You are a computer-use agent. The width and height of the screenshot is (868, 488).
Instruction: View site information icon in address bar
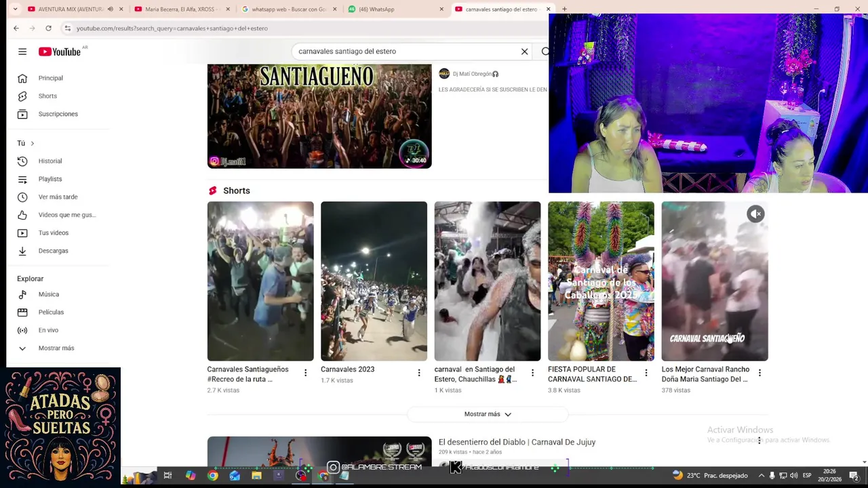point(67,28)
